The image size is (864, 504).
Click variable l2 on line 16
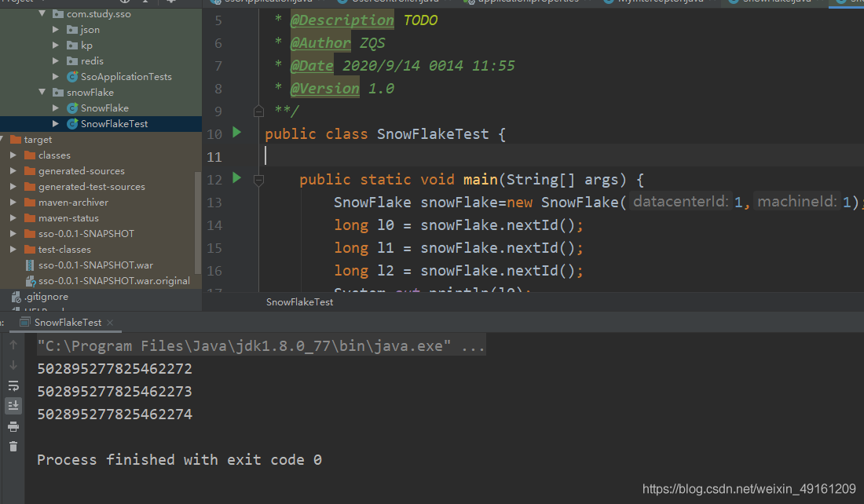pos(386,271)
